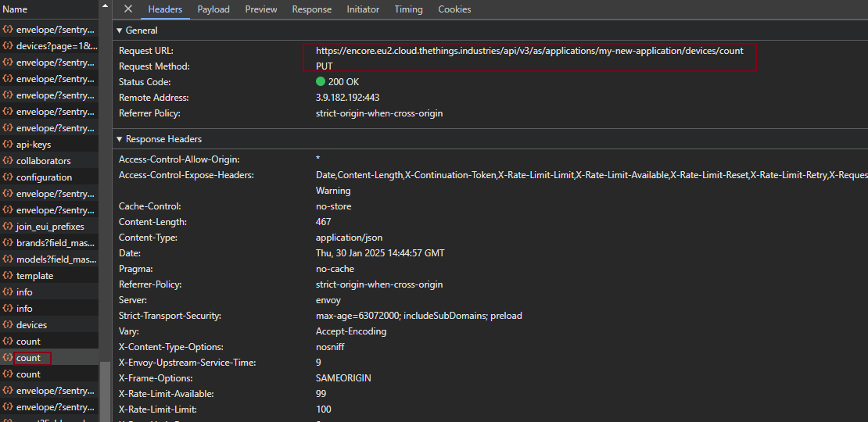Screen dimensions: 868x422
Task: Open the Response tab
Action: (x=312, y=9)
